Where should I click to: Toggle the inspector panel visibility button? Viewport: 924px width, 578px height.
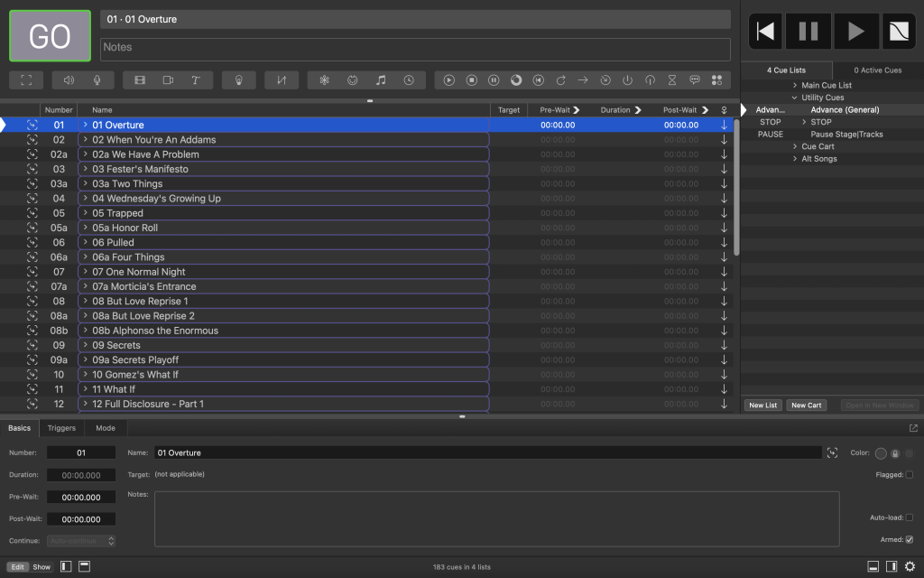pos(873,566)
